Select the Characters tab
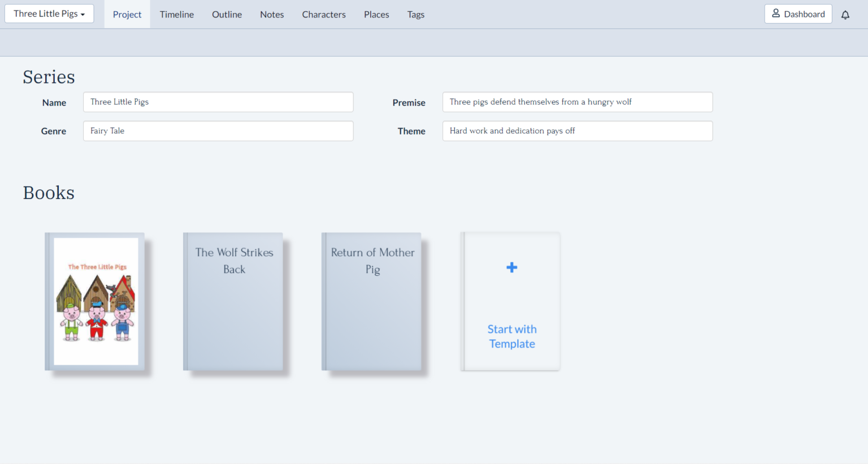 coord(323,15)
